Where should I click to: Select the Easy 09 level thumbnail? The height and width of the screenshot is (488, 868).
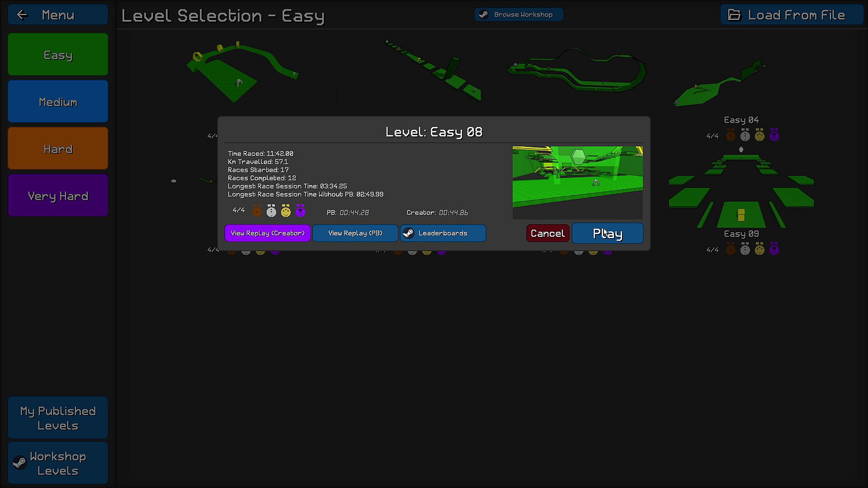[741, 190]
